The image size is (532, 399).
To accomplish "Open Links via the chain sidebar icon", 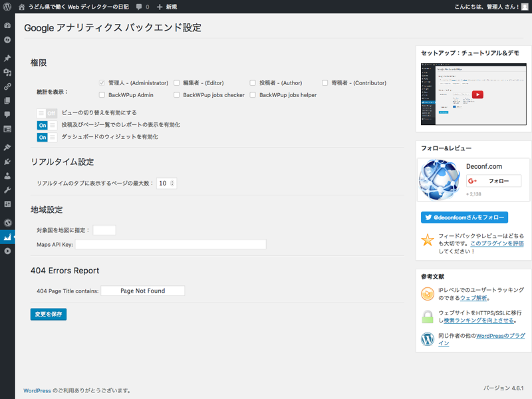I will pos(7,86).
